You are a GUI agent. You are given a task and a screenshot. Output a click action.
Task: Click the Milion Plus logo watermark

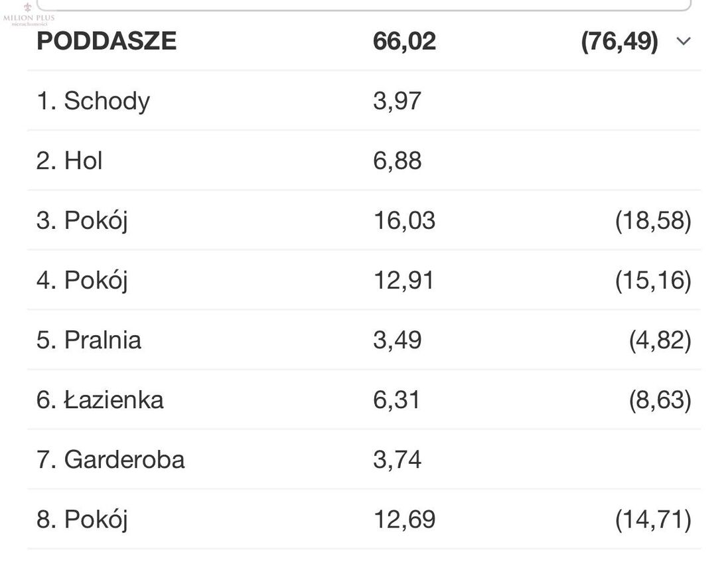coord(29,15)
